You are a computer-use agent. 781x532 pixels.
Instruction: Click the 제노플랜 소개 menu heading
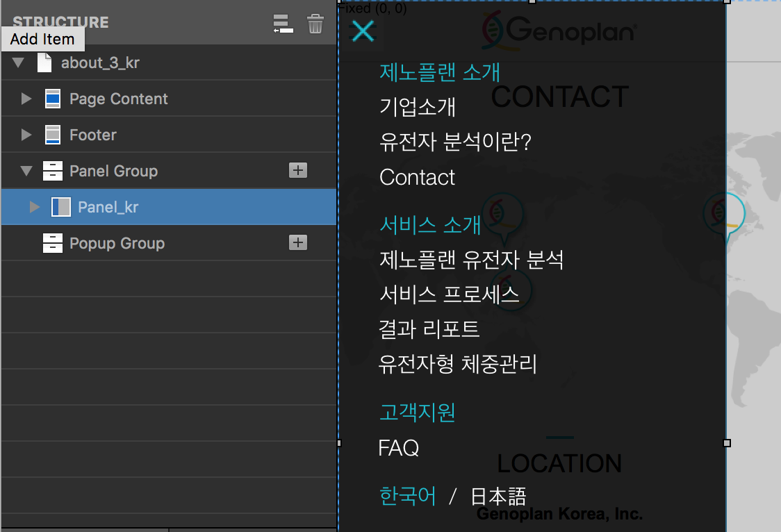[440, 72]
